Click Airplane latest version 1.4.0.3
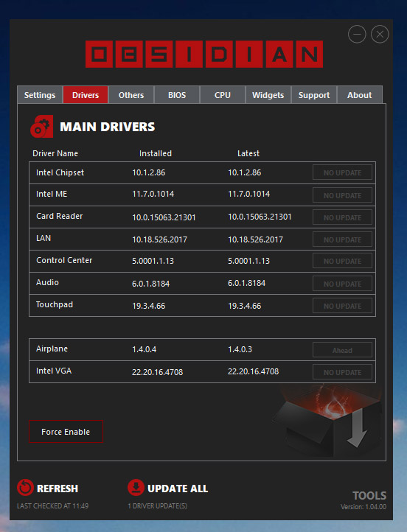 pos(240,349)
